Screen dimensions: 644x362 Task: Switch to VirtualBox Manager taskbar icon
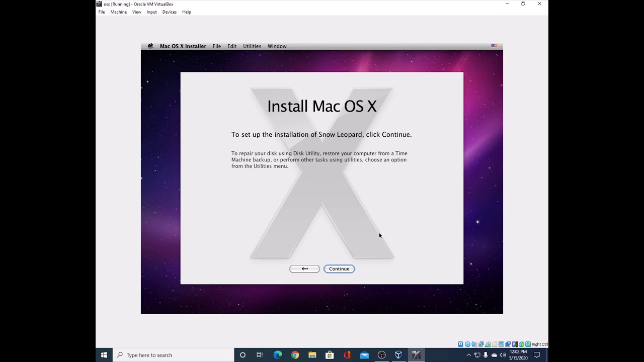pos(398,355)
